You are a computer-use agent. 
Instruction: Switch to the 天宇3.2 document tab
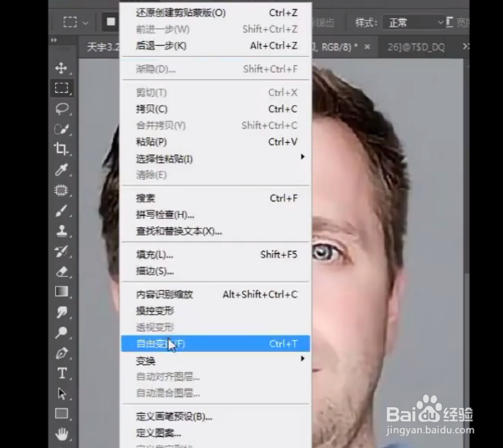[x=102, y=47]
